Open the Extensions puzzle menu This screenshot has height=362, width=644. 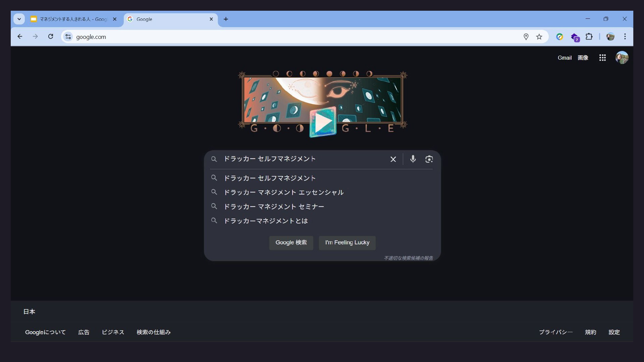pos(589,37)
